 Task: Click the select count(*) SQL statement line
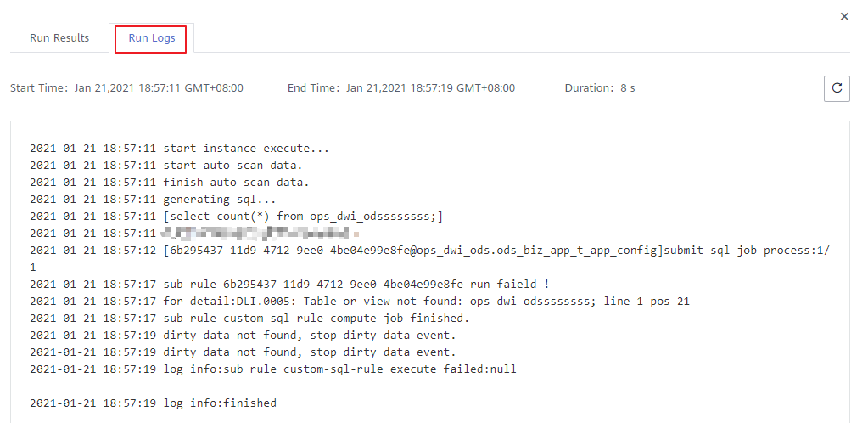pyautogui.click(x=237, y=217)
